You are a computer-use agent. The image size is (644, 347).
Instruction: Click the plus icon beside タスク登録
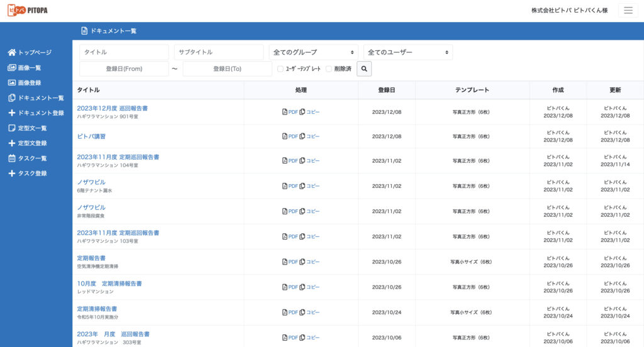point(12,173)
